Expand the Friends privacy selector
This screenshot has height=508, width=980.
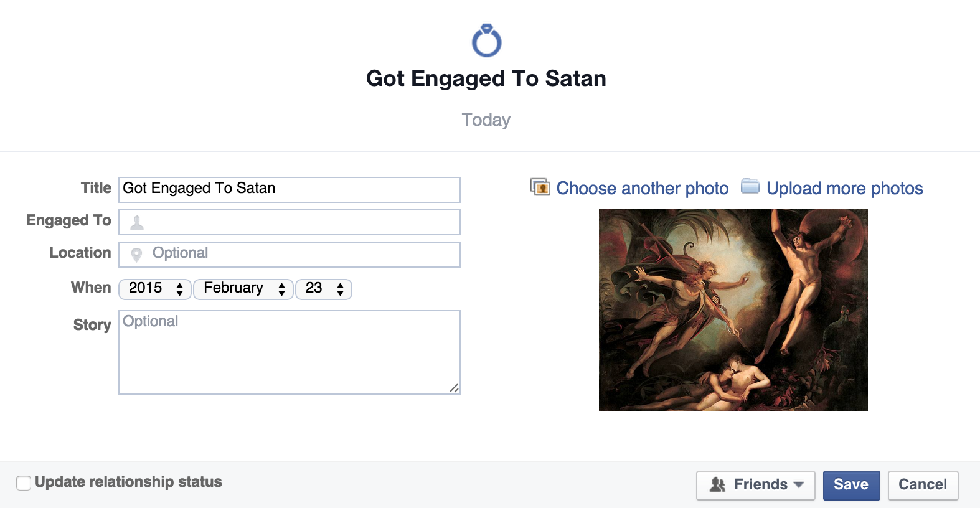pos(755,485)
